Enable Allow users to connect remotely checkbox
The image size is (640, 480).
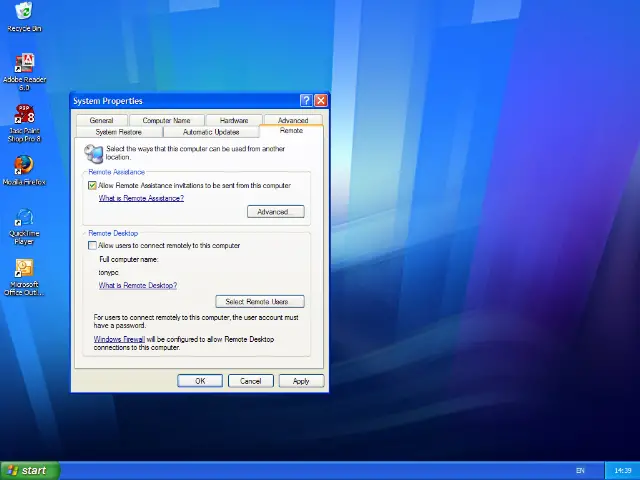[93, 245]
